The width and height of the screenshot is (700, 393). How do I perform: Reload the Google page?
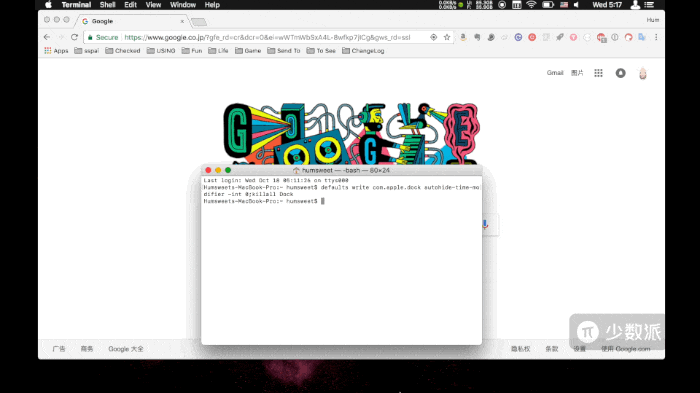74,37
